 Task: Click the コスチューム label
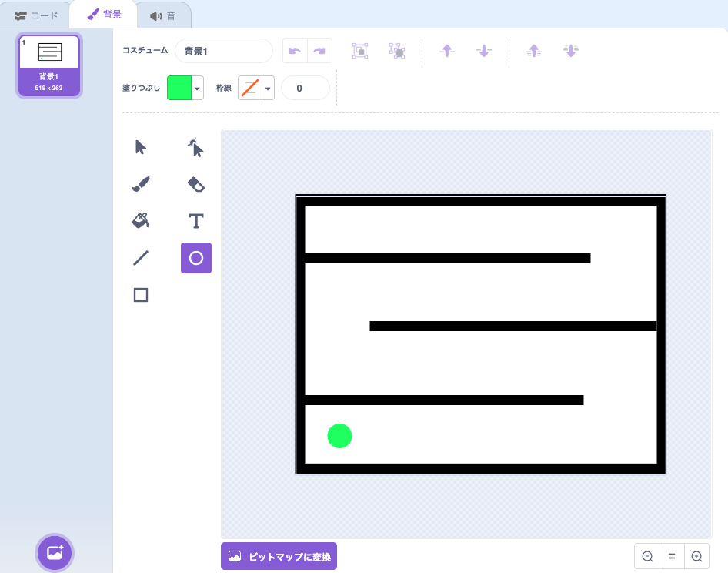145,50
